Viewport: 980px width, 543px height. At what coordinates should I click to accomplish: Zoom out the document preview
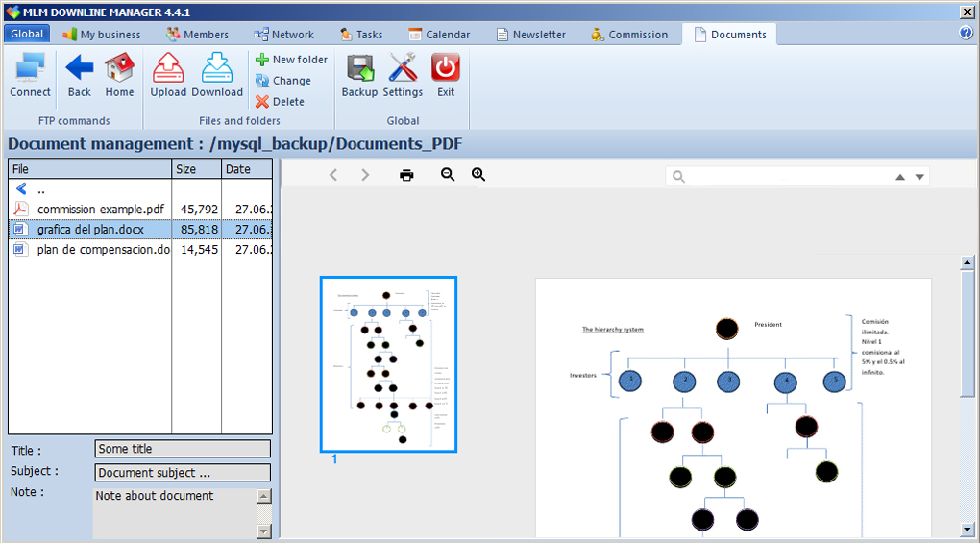tap(448, 175)
